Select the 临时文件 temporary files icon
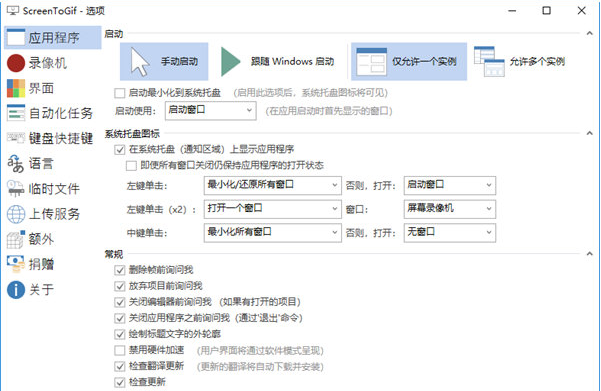 pos(16,189)
